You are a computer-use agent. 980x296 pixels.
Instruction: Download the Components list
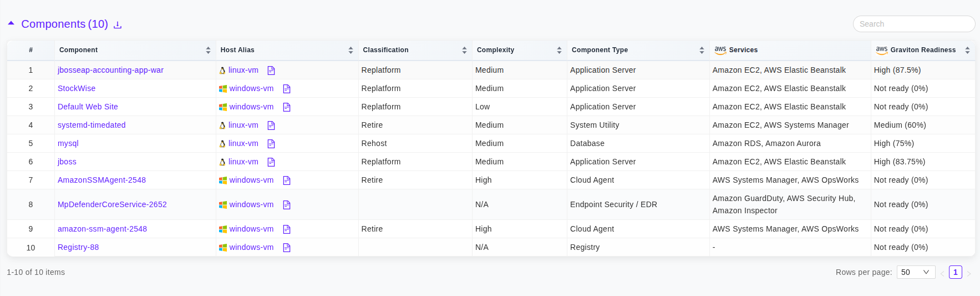click(x=118, y=24)
